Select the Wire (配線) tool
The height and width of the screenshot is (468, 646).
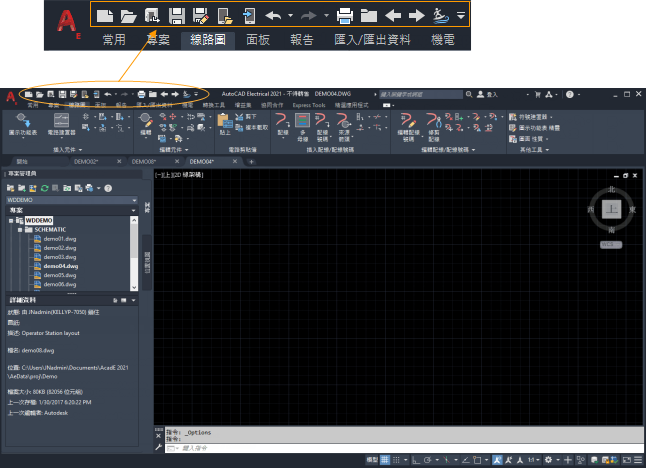tap(283, 124)
